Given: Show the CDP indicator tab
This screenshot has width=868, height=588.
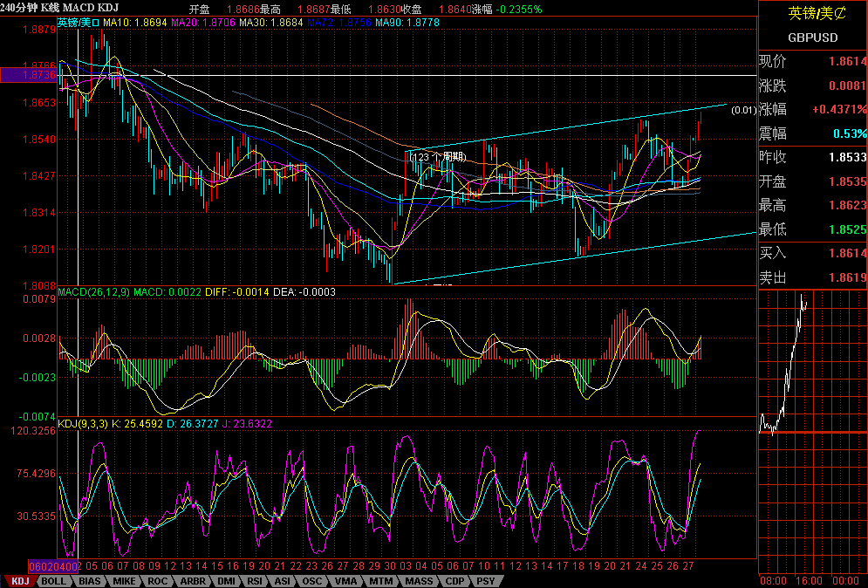Looking at the screenshot, I should tap(455, 581).
